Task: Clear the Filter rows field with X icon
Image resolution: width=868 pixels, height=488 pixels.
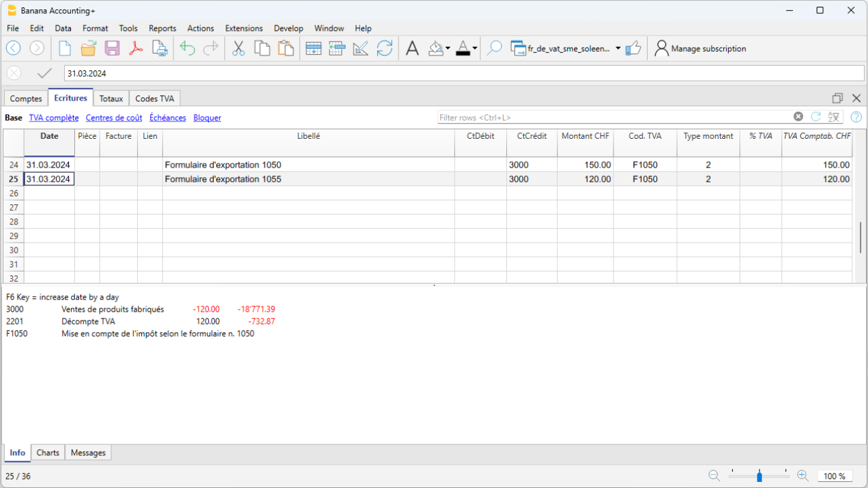Action: click(798, 117)
